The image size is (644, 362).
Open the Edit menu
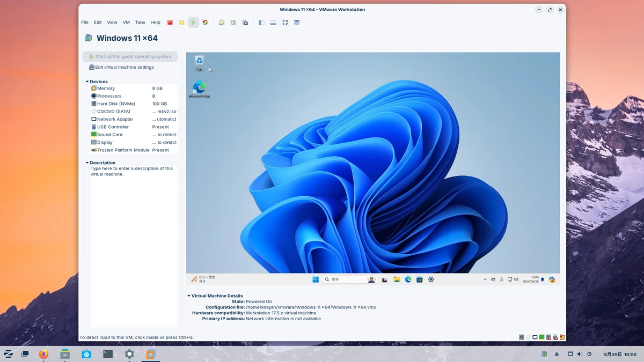(x=98, y=23)
